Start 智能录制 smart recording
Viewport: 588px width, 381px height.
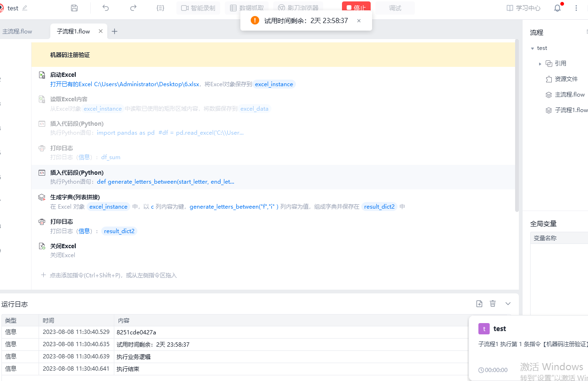pos(199,8)
